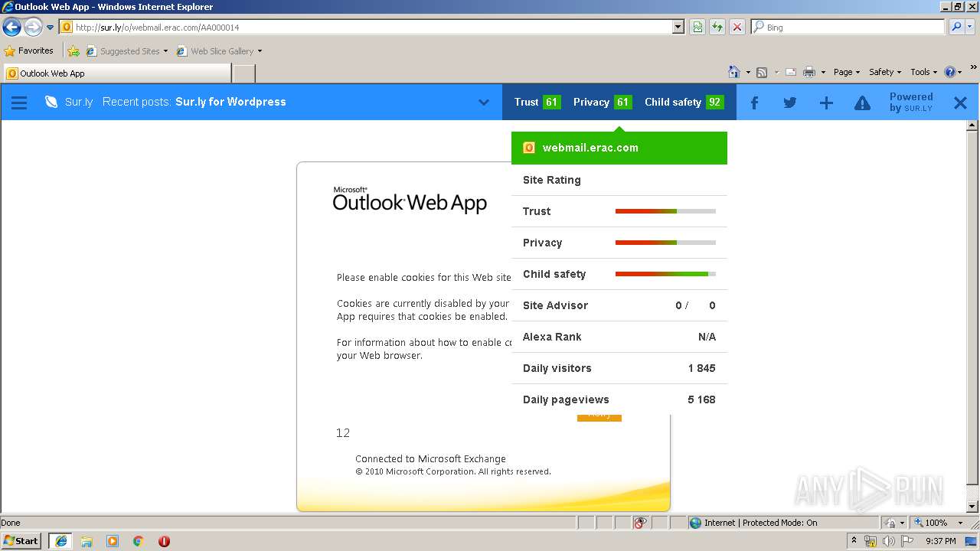Open recent pages dropdown next to Forward
This screenshot has width=980, height=551.
point(50,28)
